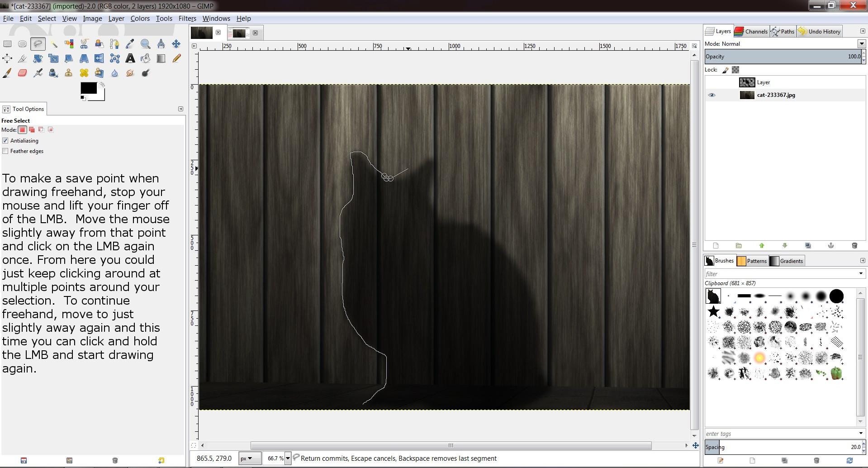The height and width of the screenshot is (468, 868).
Task: Select the Text tool
Action: point(130,58)
